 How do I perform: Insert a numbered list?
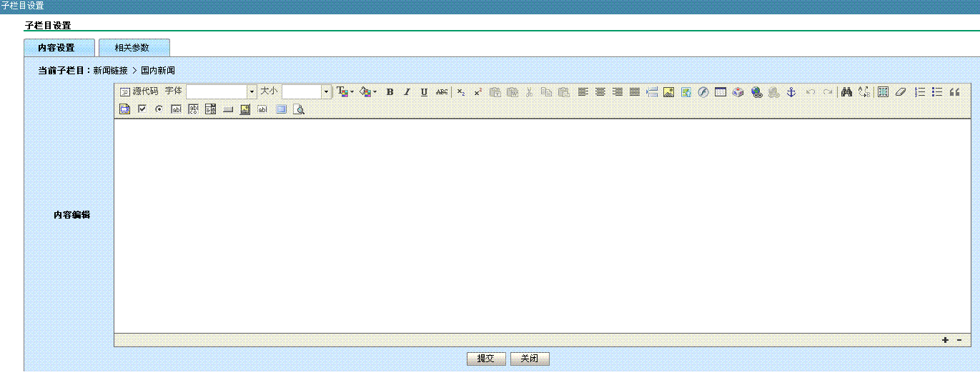(920, 92)
